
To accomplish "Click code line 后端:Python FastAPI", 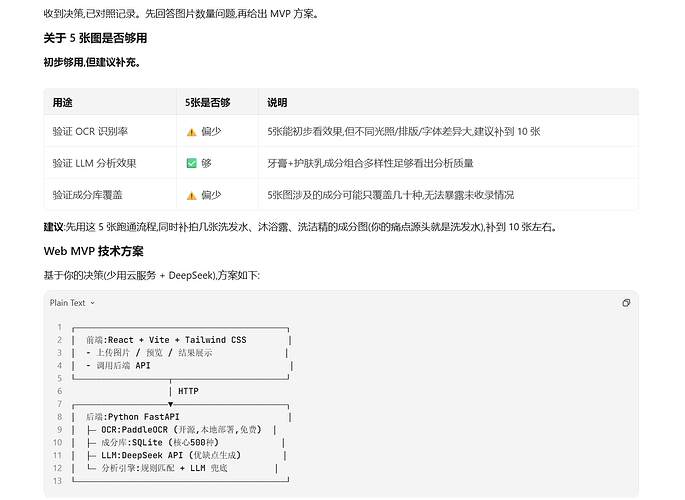I will coord(132,417).
